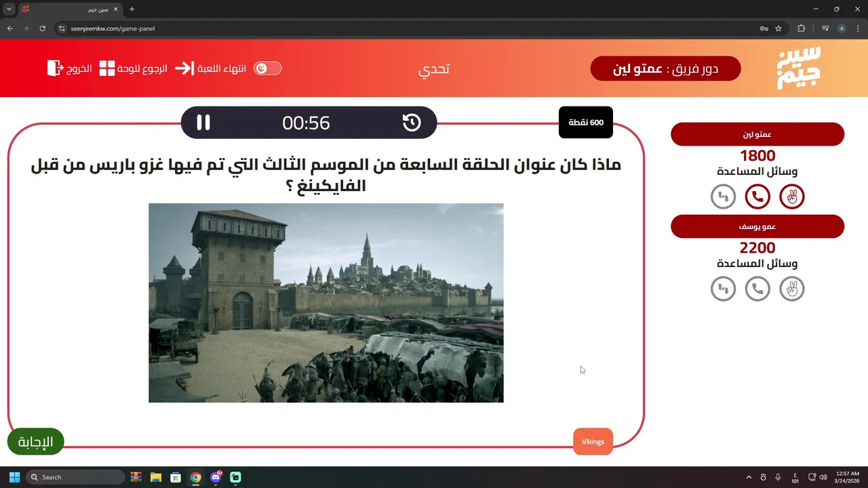Click the عمتو لين team name bar
868x488 pixels.
757,134
